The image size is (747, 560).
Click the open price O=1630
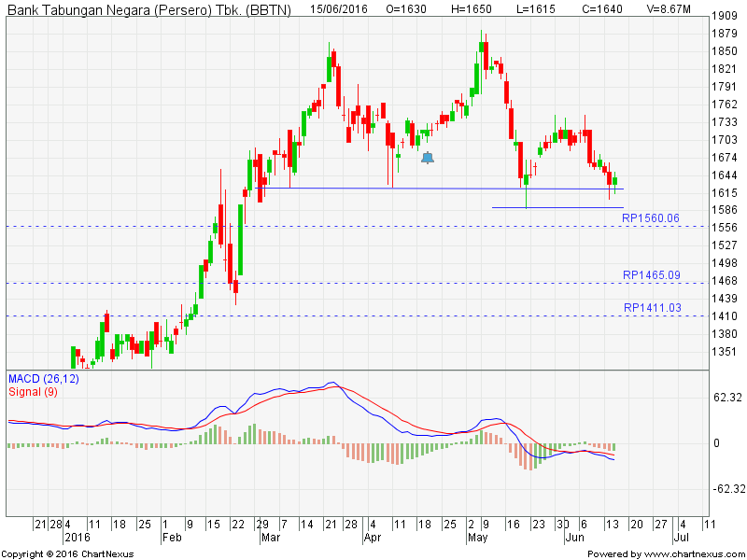[406, 9]
